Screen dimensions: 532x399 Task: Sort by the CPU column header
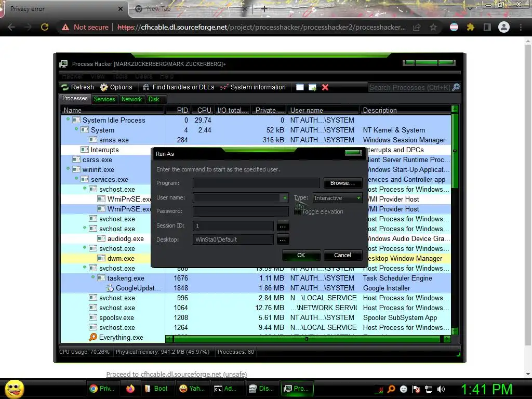pos(204,110)
